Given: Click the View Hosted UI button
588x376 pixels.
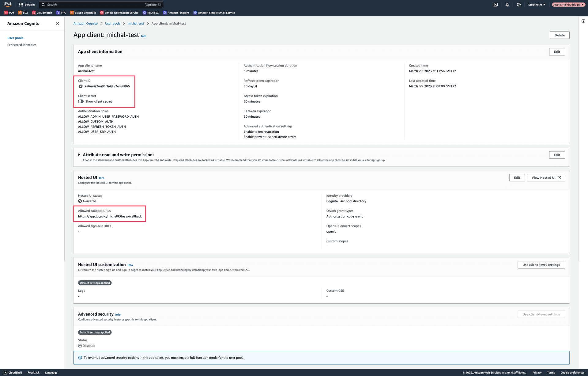Looking at the screenshot, I should tap(546, 178).
